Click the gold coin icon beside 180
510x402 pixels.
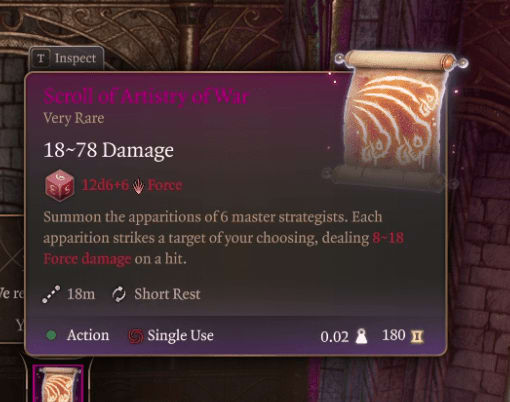click(x=417, y=336)
